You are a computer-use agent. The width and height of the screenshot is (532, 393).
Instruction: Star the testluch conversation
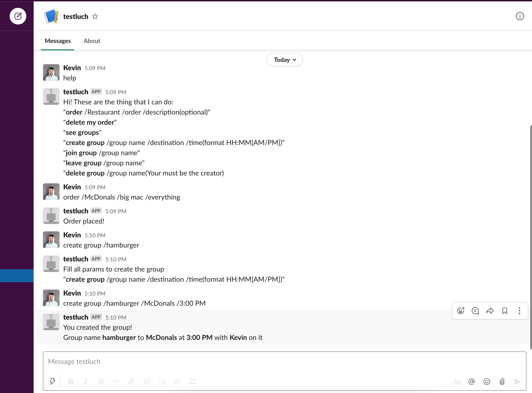[x=95, y=17]
